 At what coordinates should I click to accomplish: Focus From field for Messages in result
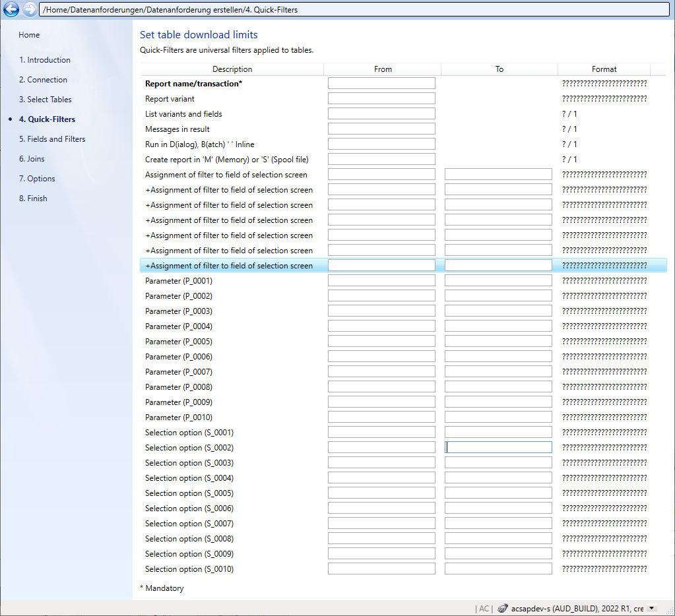pyautogui.click(x=381, y=129)
